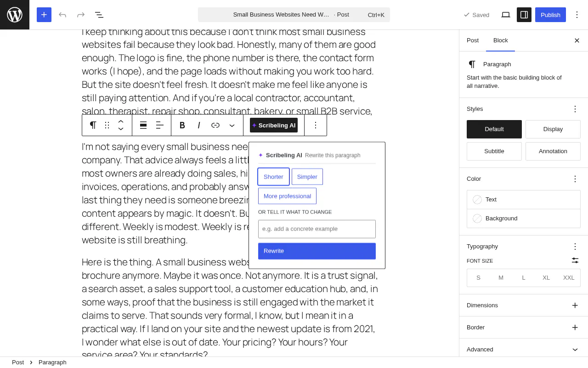Open the document overview list view
This screenshot has height=368, width=588.
pyautogui.click(x=99, y=15)
